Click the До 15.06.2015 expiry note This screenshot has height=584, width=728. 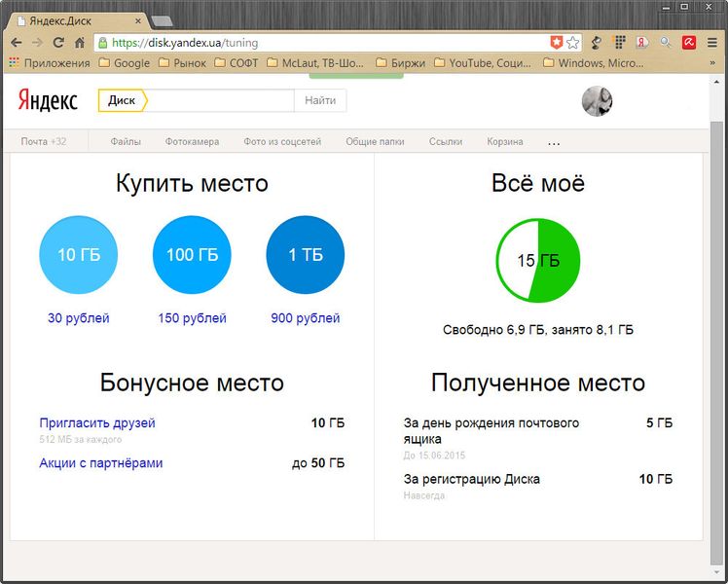click(x=434, y=456)
